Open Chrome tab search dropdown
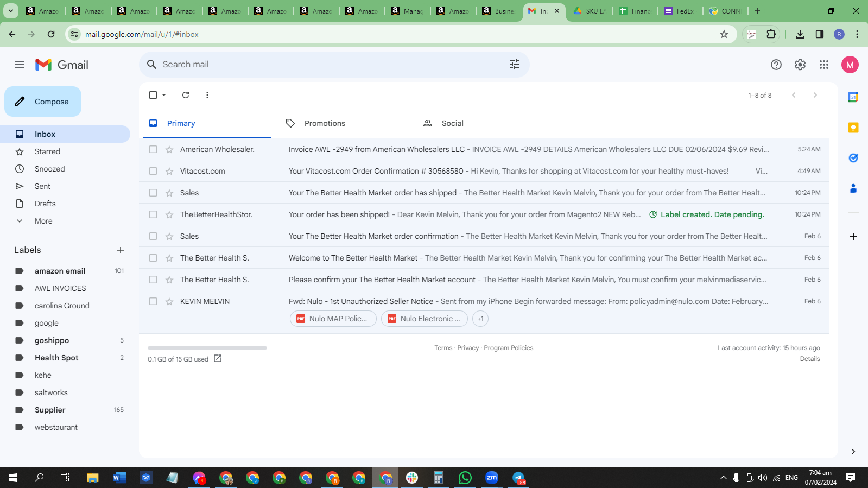 tap(11, 11)
